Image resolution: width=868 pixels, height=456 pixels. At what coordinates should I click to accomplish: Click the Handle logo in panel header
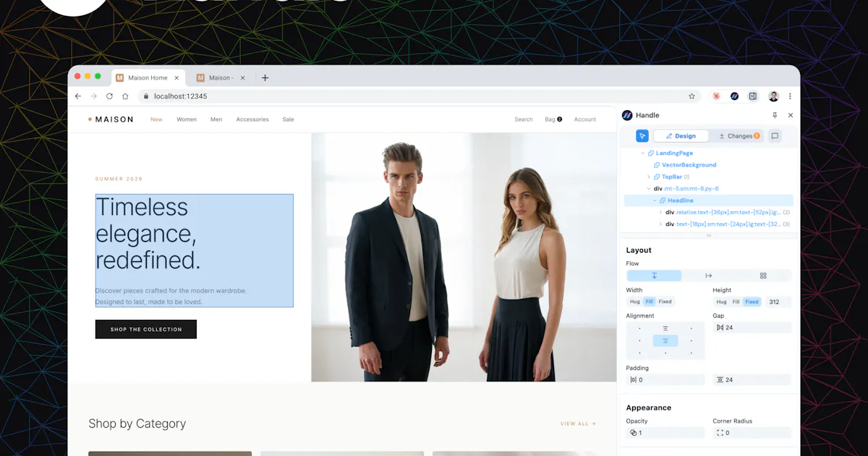pos(627,115)
